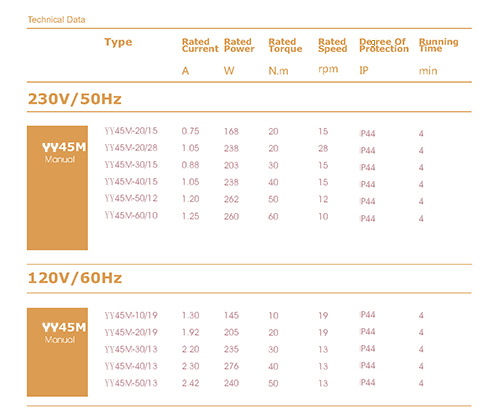This screenshot has height=420, width=500.
Task: Click the rated power value "276"
Action: coord(231,366)
